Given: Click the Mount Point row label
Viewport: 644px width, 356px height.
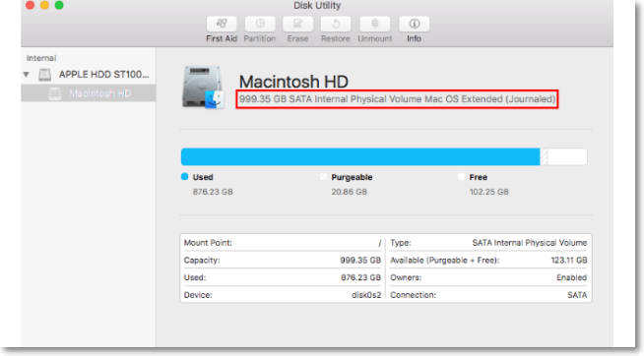Looking at the screenshot, I should (208, 243).
